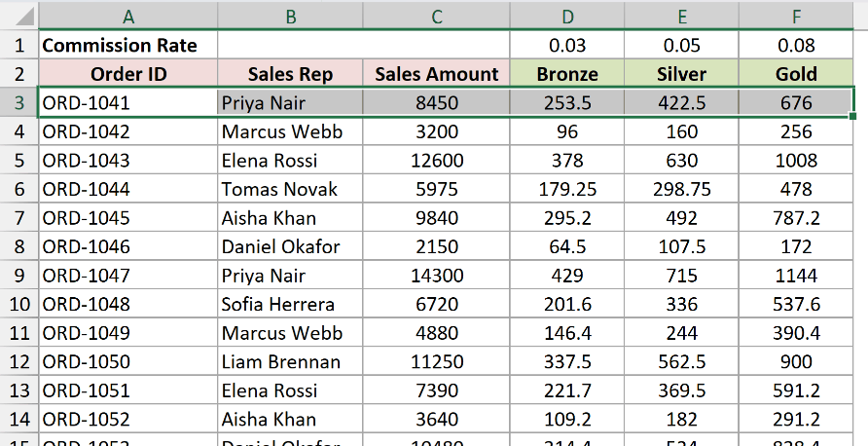Click Priya Nair in the ORD-1047 row
868x446 pixels.
[291, 276]
